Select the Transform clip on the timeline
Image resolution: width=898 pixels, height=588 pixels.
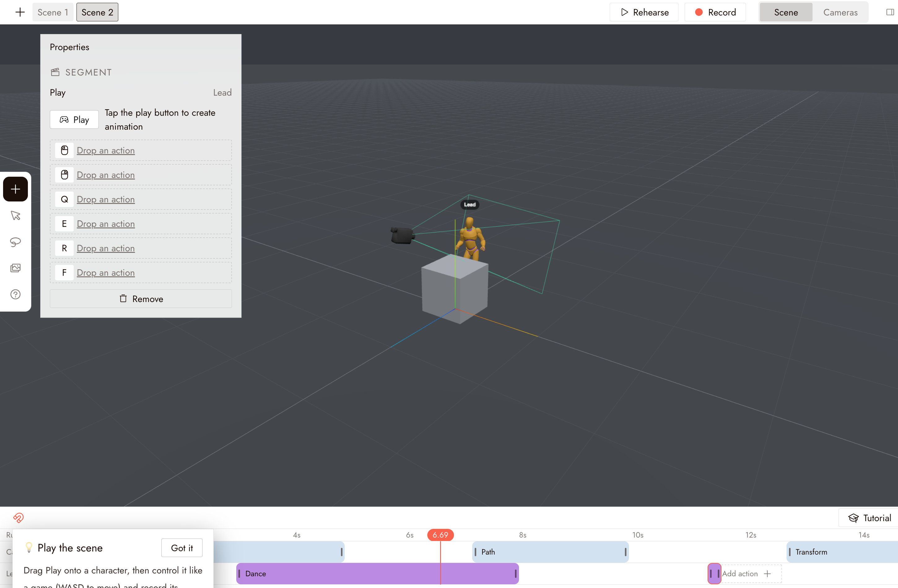tap(842, 552)
